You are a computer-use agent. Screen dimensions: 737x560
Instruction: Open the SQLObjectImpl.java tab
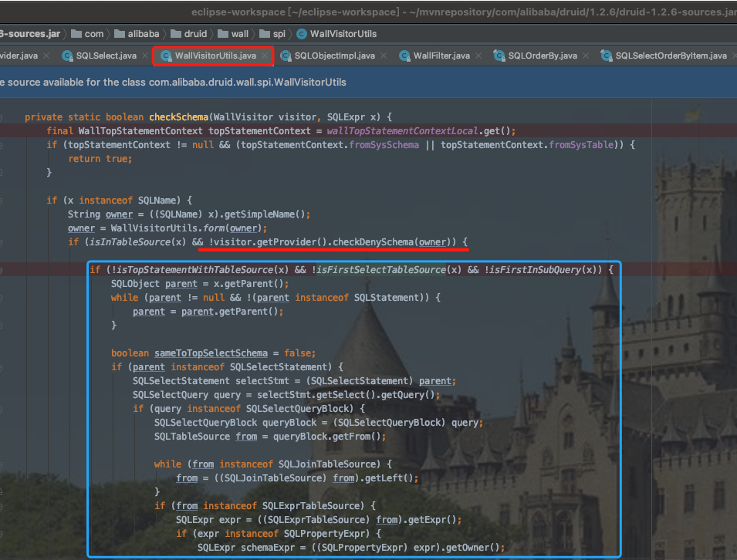pos(334,56)
